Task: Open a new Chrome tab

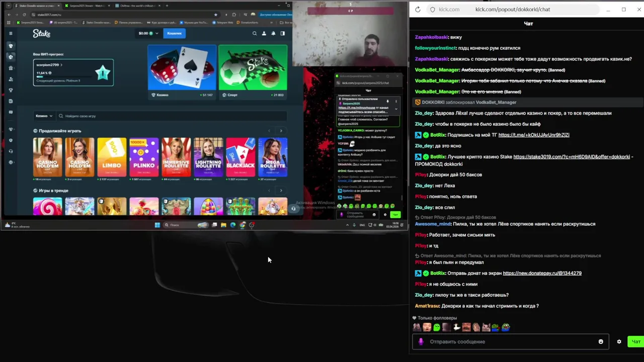Action: pos(167,6)
